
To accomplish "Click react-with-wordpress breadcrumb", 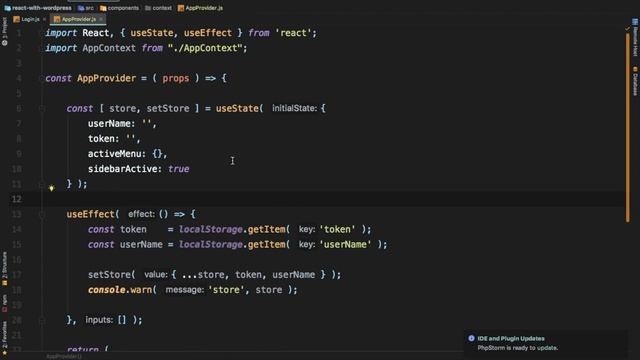I will point(38,8).
